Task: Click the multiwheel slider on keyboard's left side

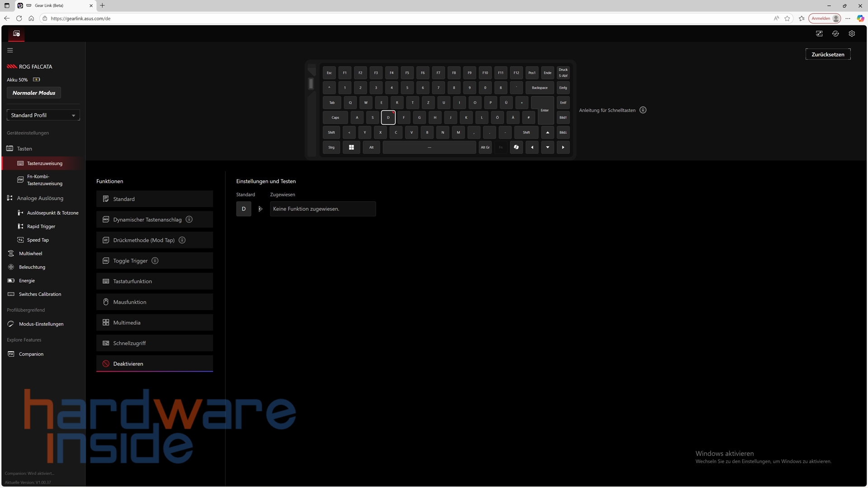Action: pos(311,84)
